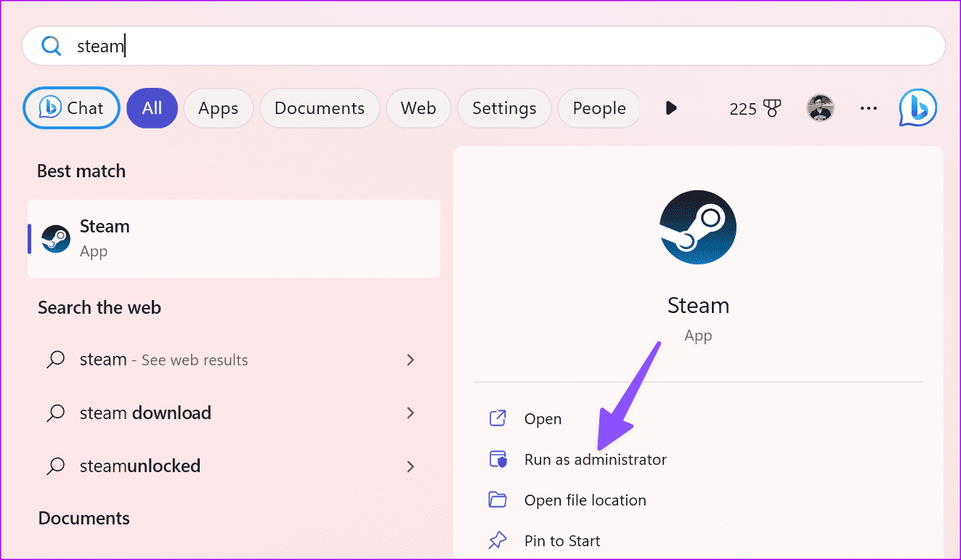The image size is (961, 560).
Task: Open the Bing Chat filter
Action: tap(72, 108)
